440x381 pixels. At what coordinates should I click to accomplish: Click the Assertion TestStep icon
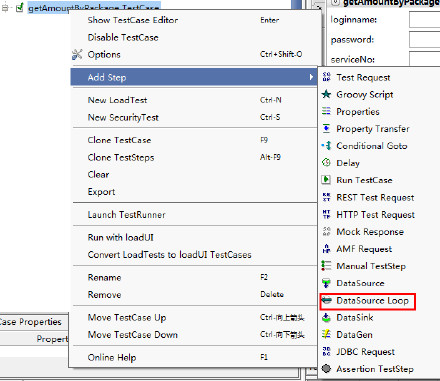click(326, 369)
